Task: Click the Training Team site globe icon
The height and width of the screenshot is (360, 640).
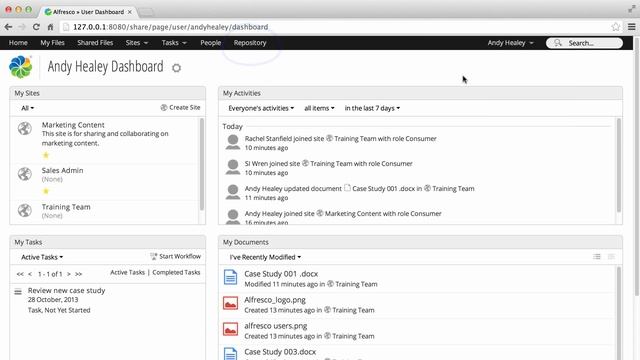Action: tap(25, 210)
